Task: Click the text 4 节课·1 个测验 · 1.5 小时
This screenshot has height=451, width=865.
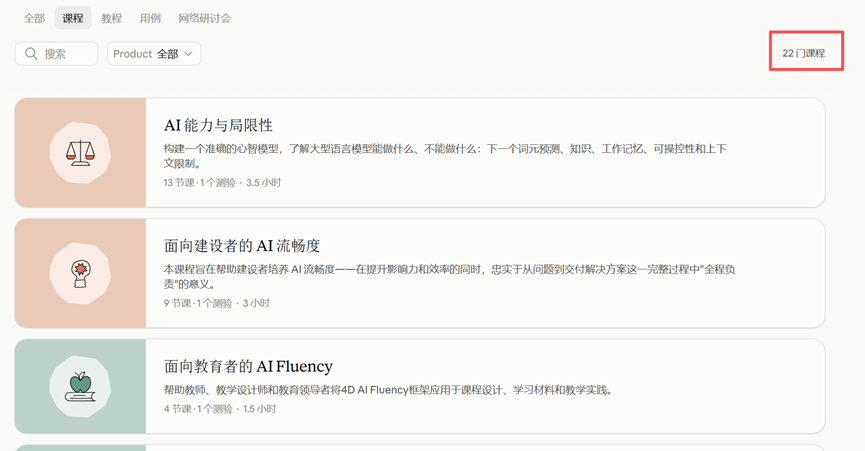Action: click(x=220, y=409)
